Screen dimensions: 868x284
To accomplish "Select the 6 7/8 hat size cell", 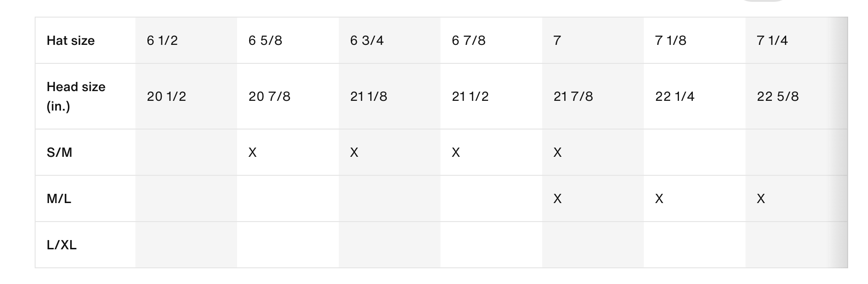I will (469, 41).
